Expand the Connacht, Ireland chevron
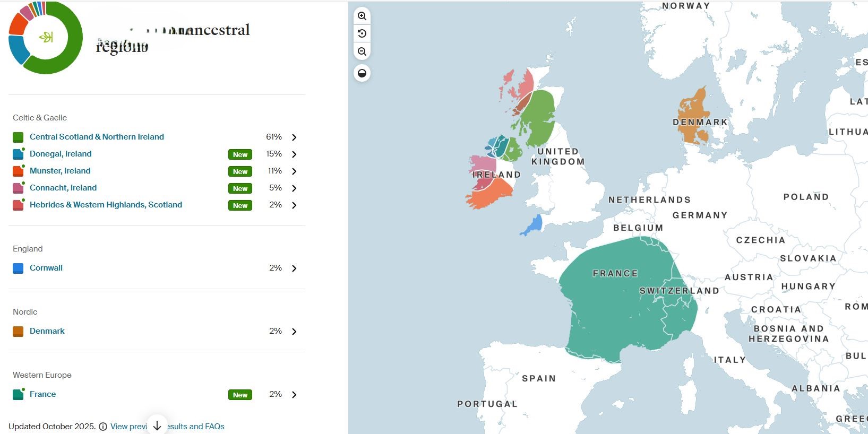This screenshot has width=868, height=434. click(294, 188)
